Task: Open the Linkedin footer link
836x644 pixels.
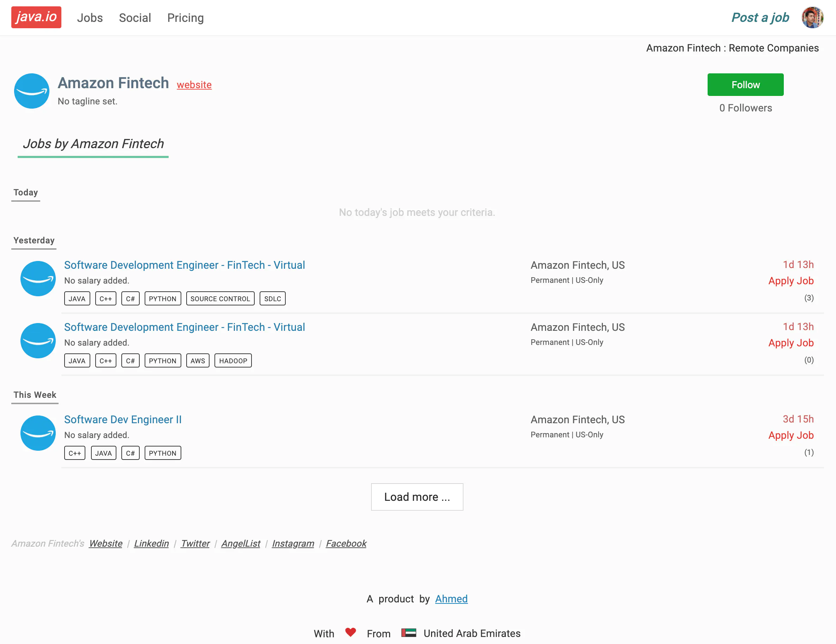Action: [x=151, y=543]
